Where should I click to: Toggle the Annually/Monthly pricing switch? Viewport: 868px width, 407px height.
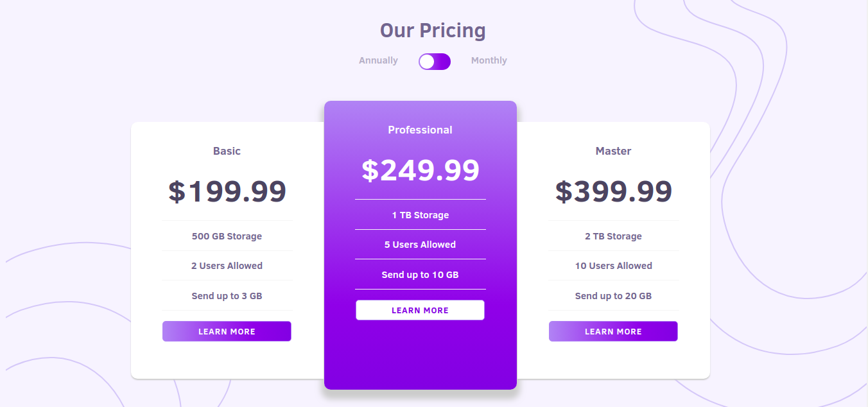tap(435, 62)
